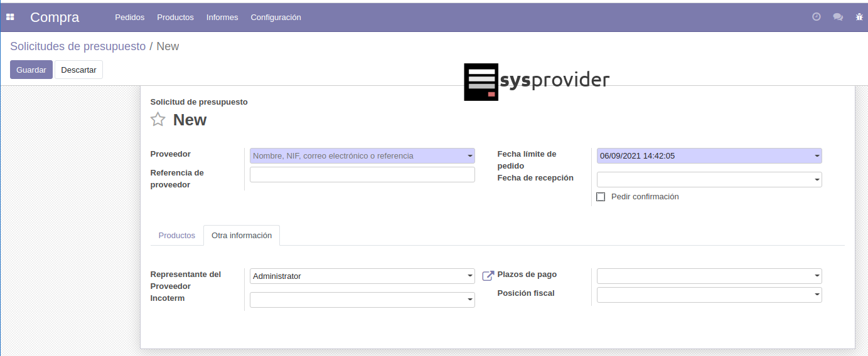Open the Informes menu

coord(222,17)
